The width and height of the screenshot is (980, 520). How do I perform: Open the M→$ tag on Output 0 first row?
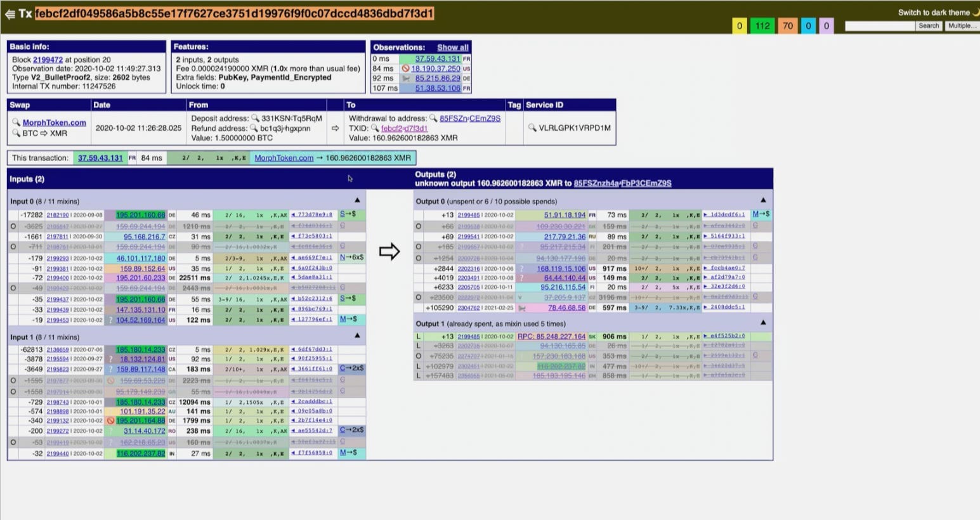[761, 214]
